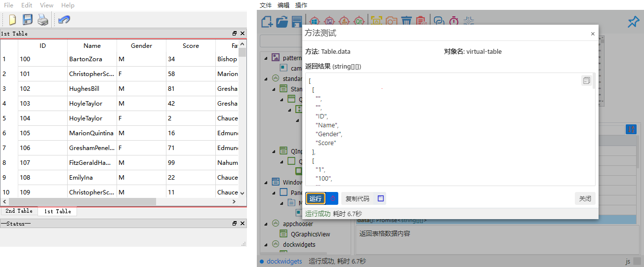This screenshot has height=267, width=644.
Task: Click the square icon beside 复制代码
Action: coord(380,198)
